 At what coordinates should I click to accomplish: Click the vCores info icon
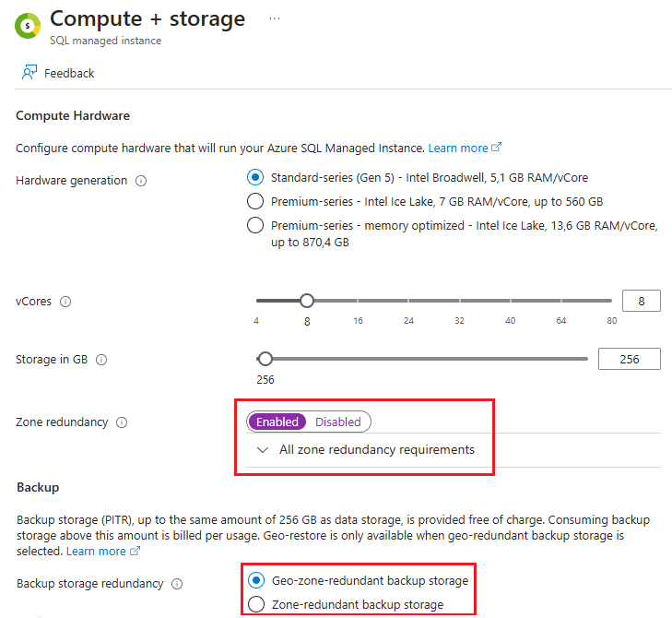65,302
